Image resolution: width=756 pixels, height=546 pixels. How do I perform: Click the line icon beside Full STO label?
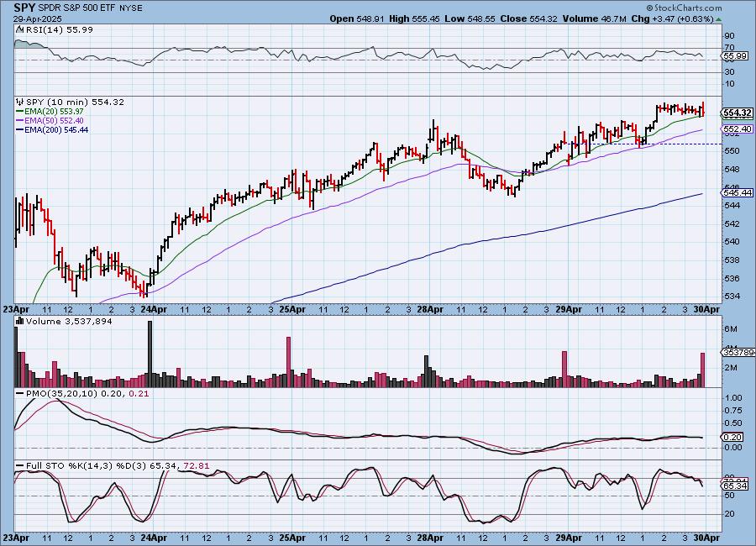[20, 466]
